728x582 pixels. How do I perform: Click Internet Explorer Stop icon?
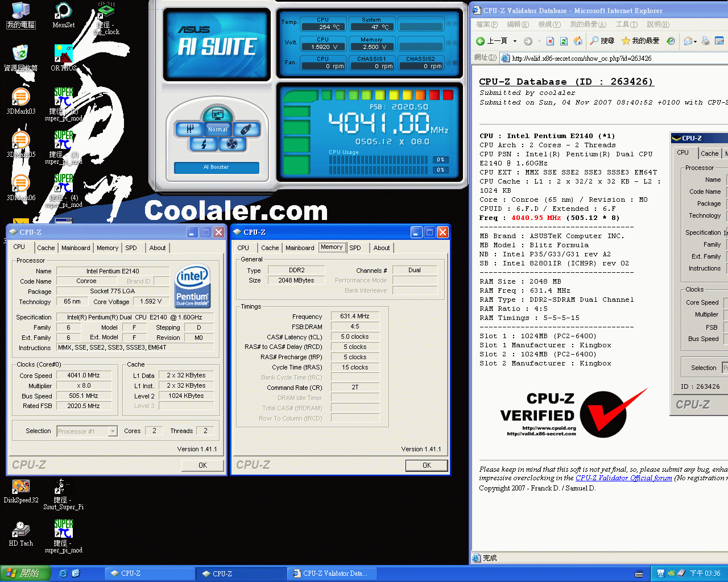point(550,41)
